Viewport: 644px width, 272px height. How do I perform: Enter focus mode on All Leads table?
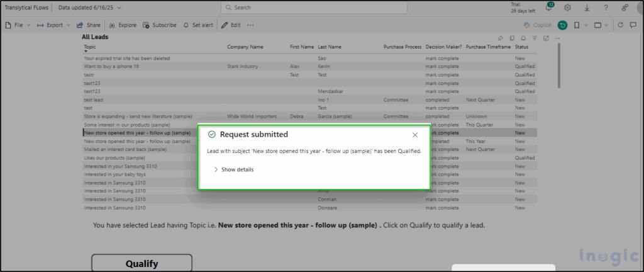click(x=546, y=38)
